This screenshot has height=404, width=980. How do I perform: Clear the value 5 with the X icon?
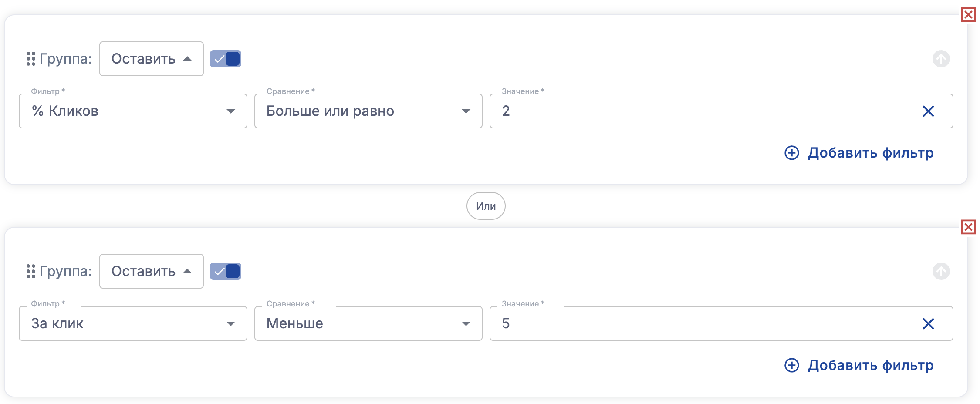click(x=928, y=324)
